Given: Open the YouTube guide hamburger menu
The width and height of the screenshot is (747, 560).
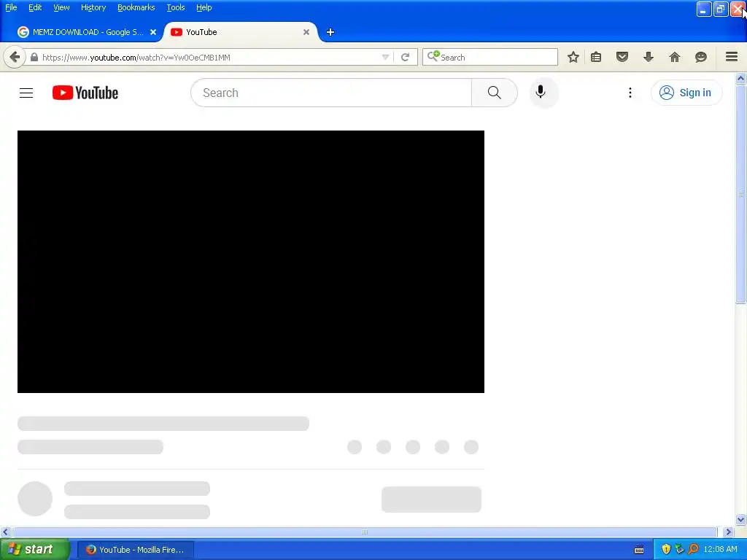Looking at the screenshot, I should coord(26,93).
